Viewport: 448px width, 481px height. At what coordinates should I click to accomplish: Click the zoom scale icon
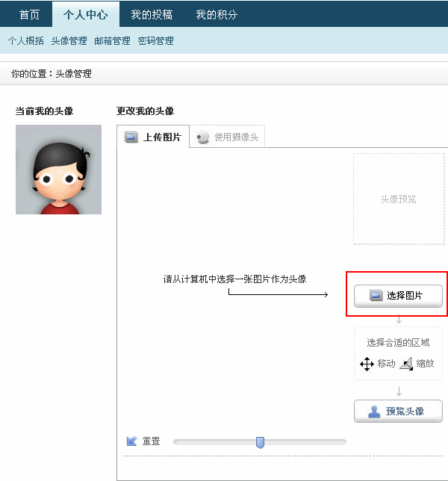click(406, 364)
